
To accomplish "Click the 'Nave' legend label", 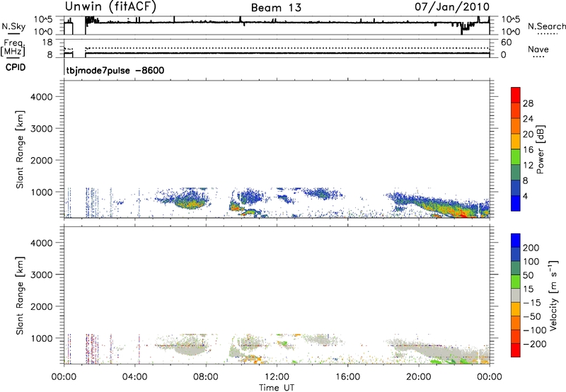I will [538, 50].
